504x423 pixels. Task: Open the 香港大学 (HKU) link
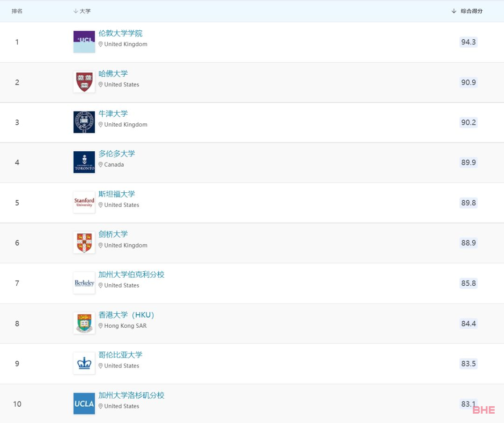pos(126,315)
